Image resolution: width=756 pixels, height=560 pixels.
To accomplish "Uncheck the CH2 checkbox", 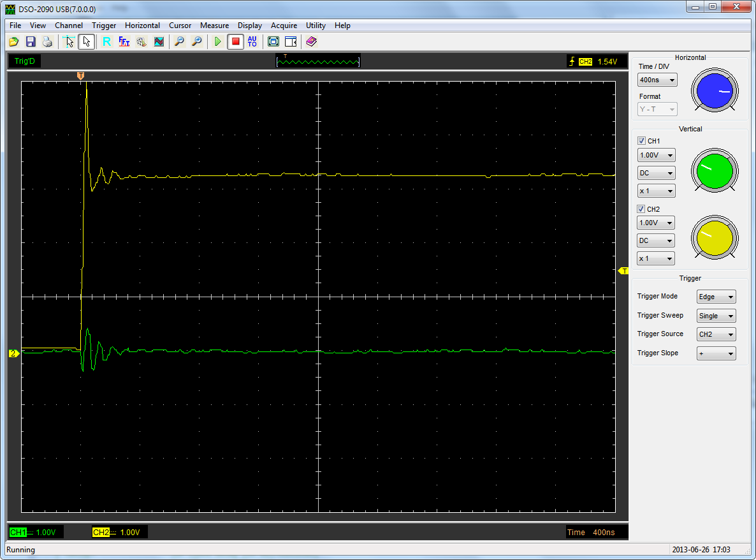I will pyautogui.click(x=641, y=209).
